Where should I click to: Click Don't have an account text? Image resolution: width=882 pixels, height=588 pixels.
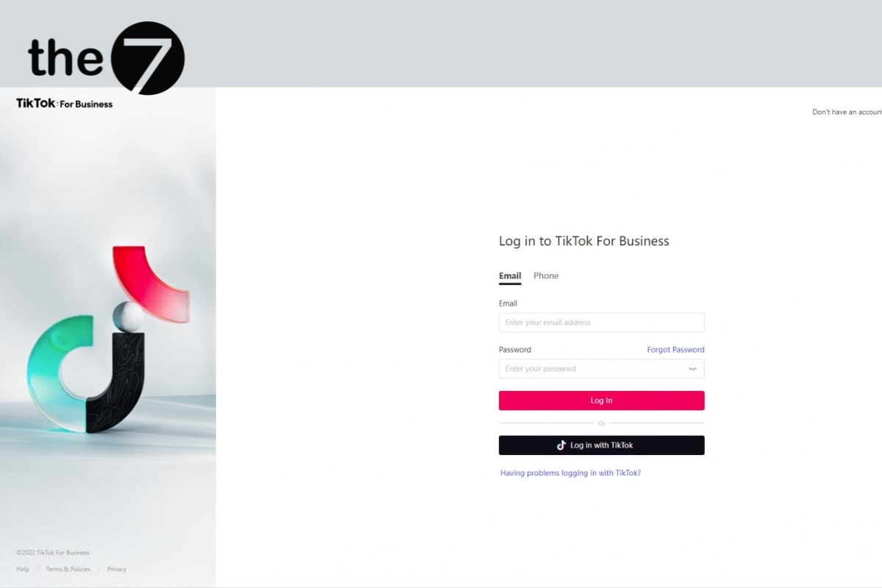tap(847, 112)
